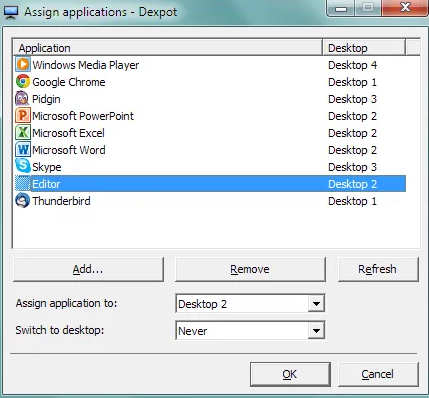The height and width of the screenshot is (398, 429).
Task: Select the Pidgin entry
Action: coord(210,99)
